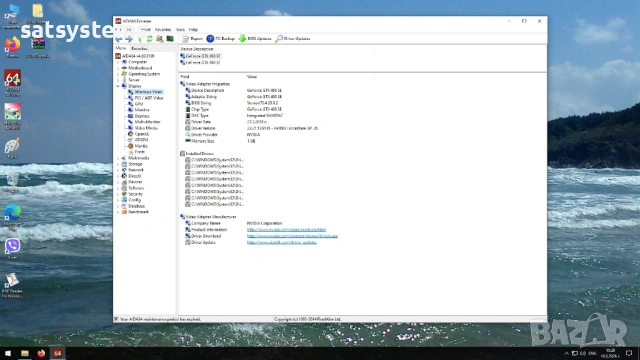Expand the Server tree node arrow
Screen dimensions: 640x360
point(118,80)
